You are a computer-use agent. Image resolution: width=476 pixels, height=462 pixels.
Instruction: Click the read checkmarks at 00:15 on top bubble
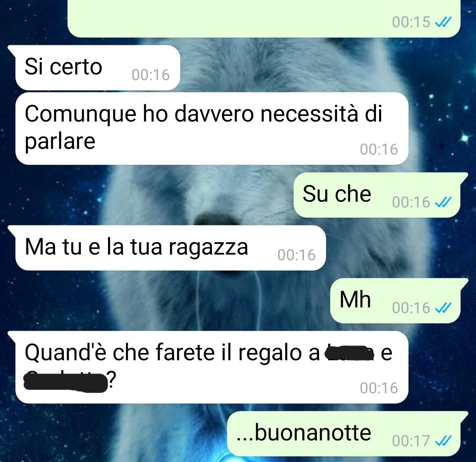tap(443, 22)
